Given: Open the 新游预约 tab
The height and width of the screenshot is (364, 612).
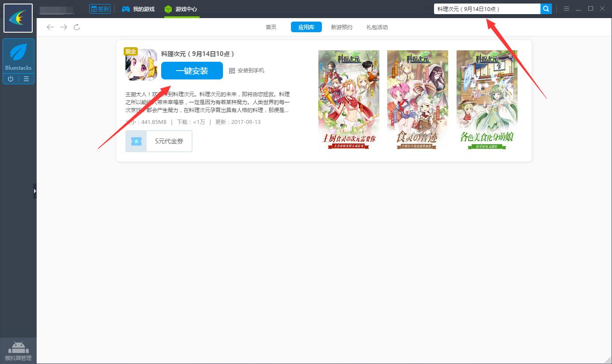Looking at the screenshot, I should click(342, 27).
